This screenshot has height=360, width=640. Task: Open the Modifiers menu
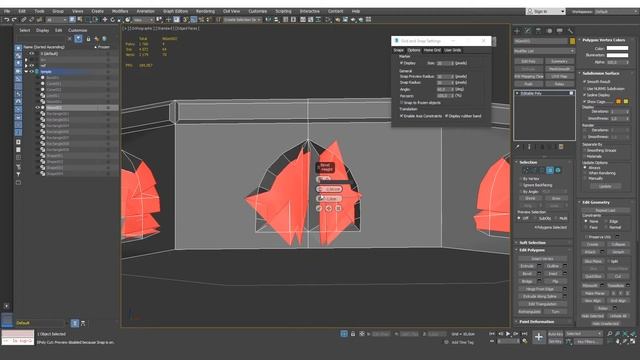coord(120,11)
